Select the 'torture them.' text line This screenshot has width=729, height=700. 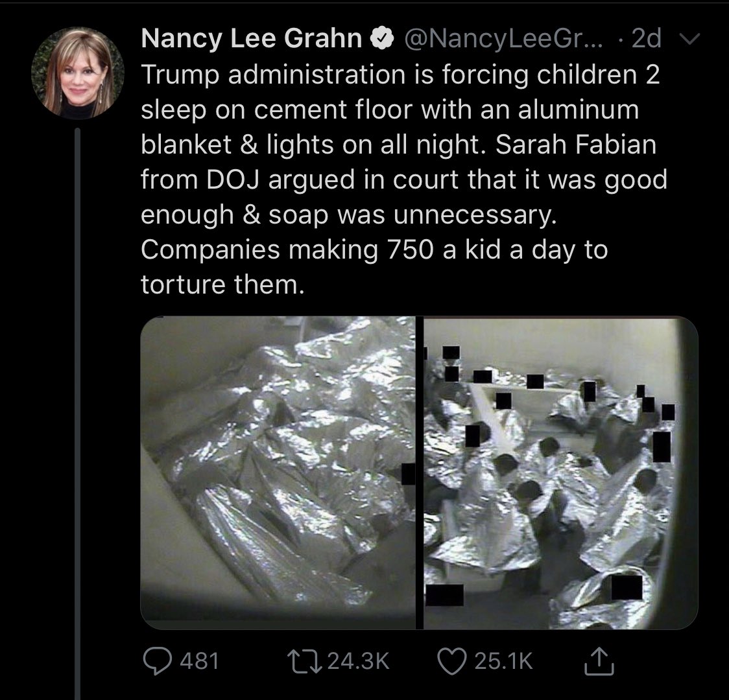(x=222, y=285)
